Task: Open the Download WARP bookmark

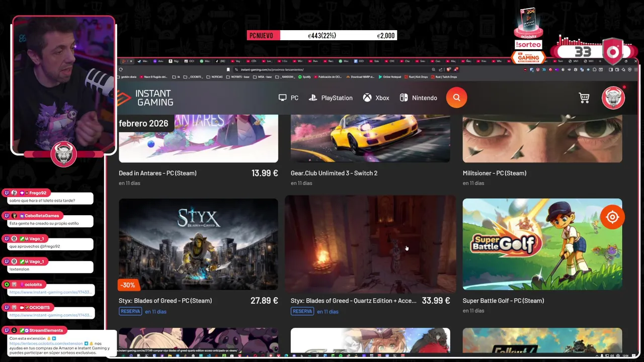Action: point(360,77)
